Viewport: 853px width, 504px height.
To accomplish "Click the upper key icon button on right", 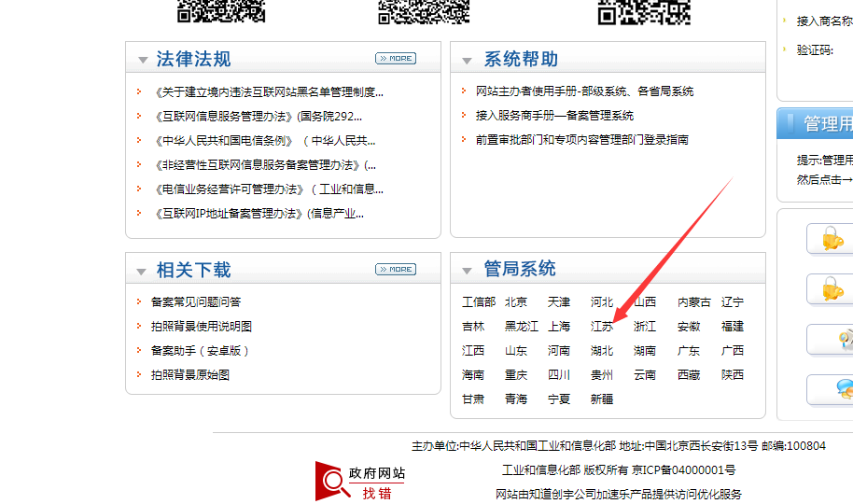I will 831,239.
